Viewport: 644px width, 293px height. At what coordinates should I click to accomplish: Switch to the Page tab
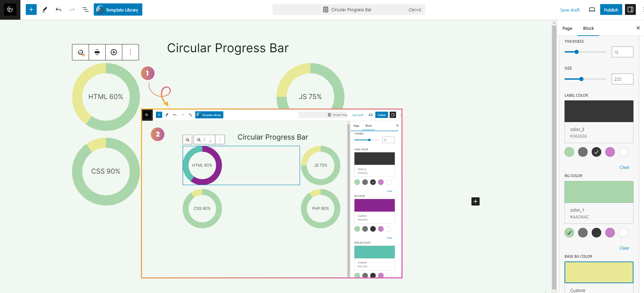[x=567, y=28]
